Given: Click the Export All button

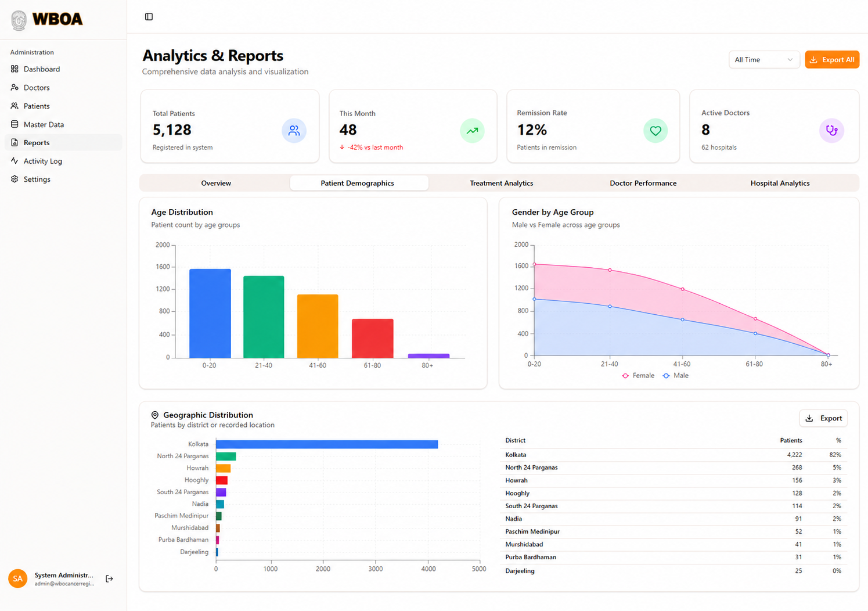Looking at the screenshot, I should (x=832, y=60).
